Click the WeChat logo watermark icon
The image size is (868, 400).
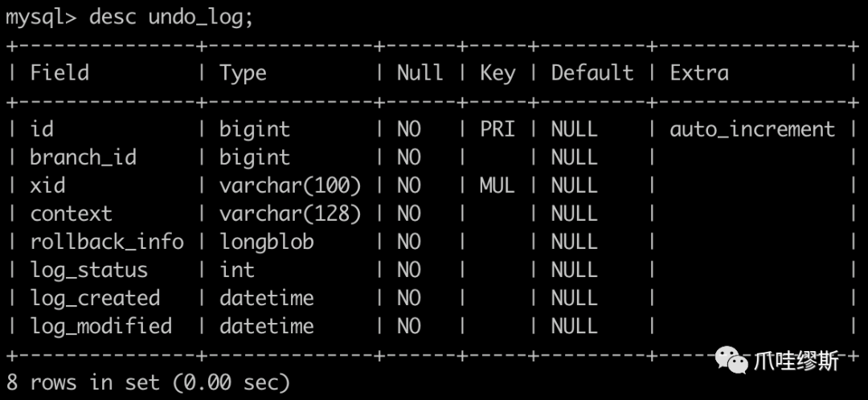tap(733, 362)
